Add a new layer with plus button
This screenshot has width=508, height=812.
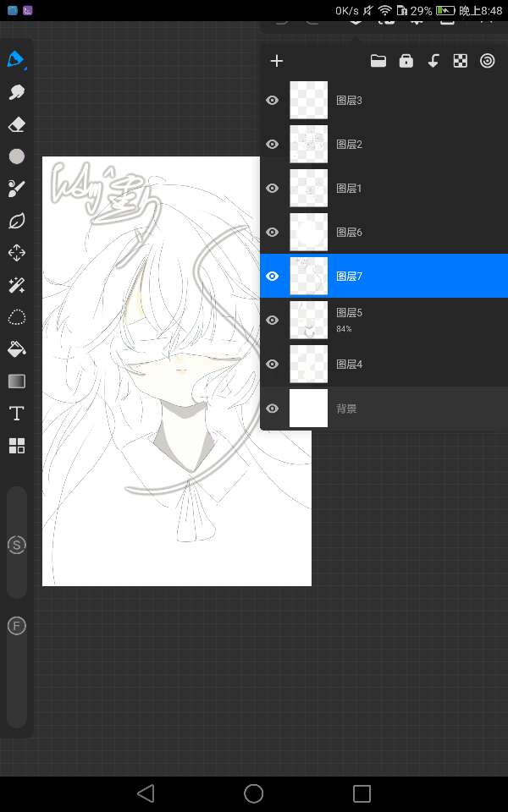[276, 61]
